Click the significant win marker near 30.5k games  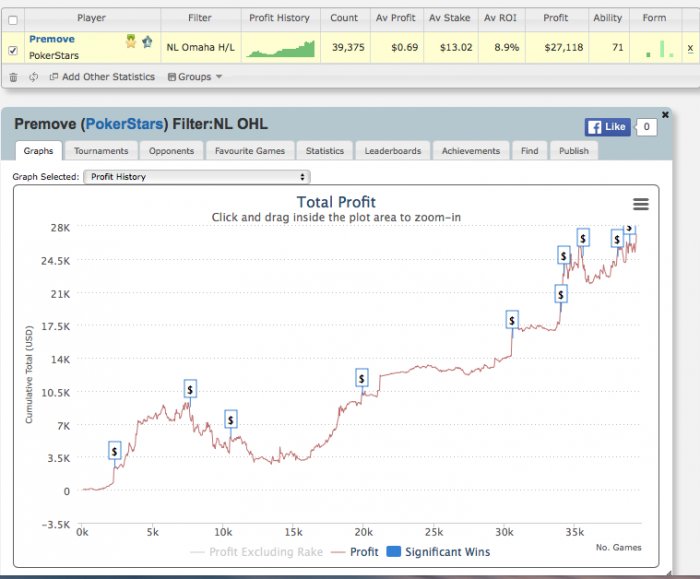[512, 320]
